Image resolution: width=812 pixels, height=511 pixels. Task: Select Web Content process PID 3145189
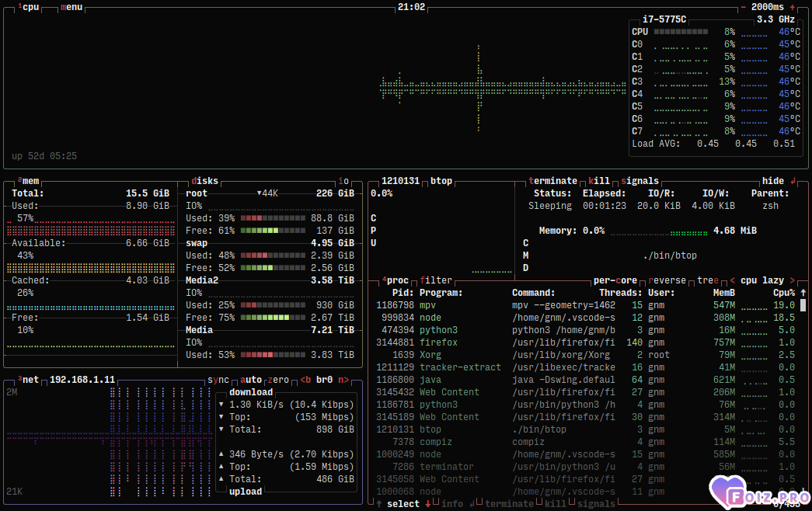click(585, 417)
